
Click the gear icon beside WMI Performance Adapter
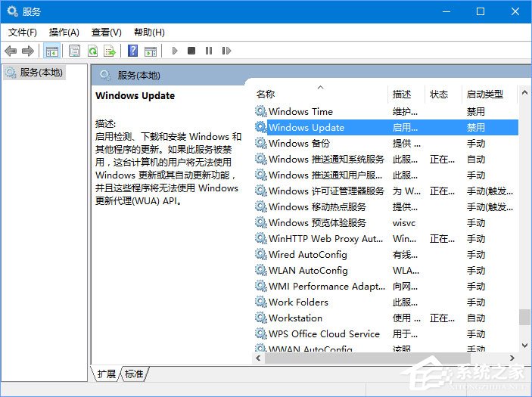click(x=260, y=286)
